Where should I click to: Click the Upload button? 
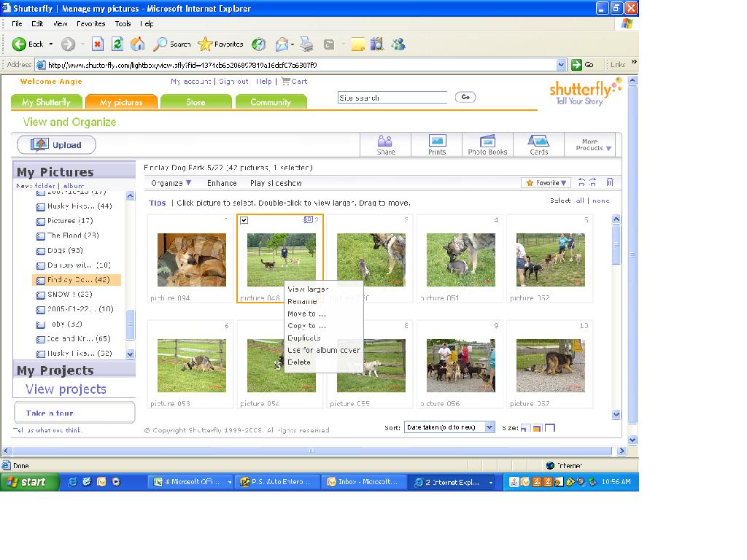coord(56,144)
